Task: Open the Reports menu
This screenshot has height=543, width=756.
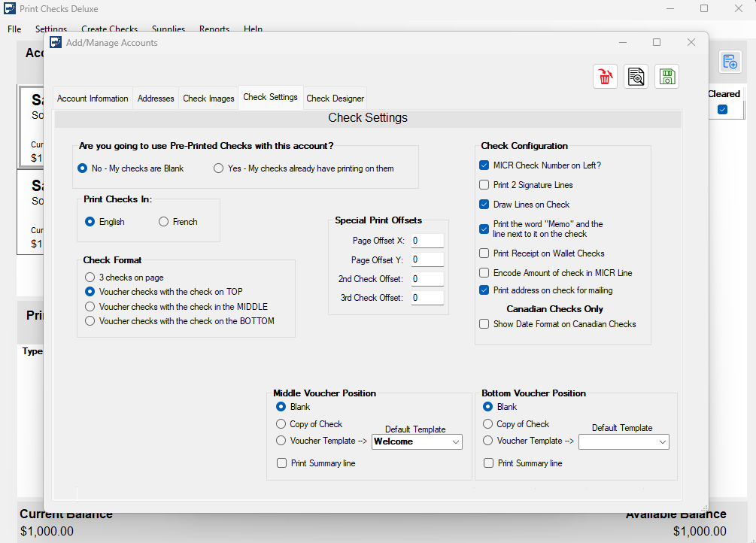Action: (x=214, y=29)
